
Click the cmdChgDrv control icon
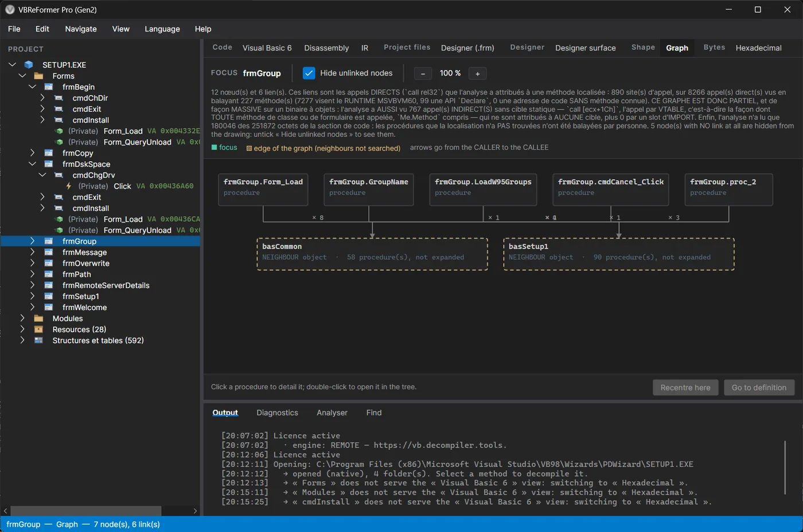pyautogui.click(x=59, y=175)
